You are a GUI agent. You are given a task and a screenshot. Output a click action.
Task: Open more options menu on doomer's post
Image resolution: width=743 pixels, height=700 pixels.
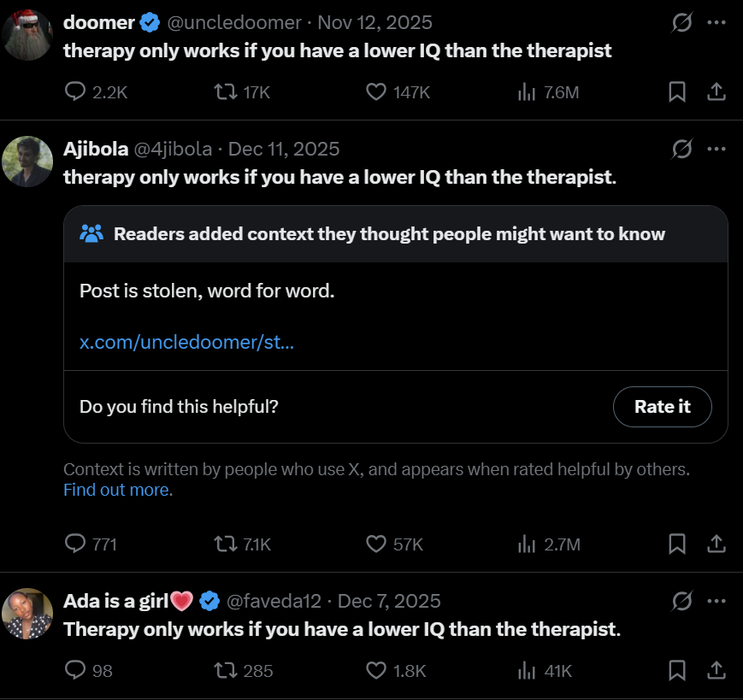pos(716,23)
